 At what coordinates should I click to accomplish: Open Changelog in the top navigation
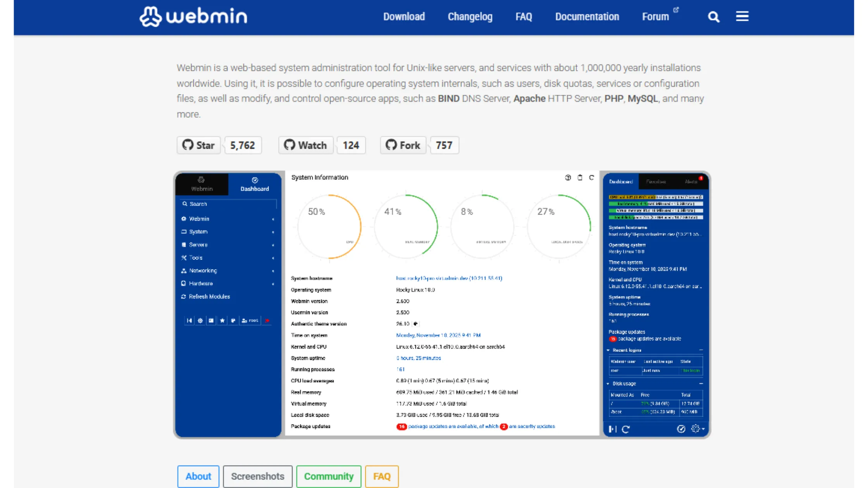click(x=470, y=17)
